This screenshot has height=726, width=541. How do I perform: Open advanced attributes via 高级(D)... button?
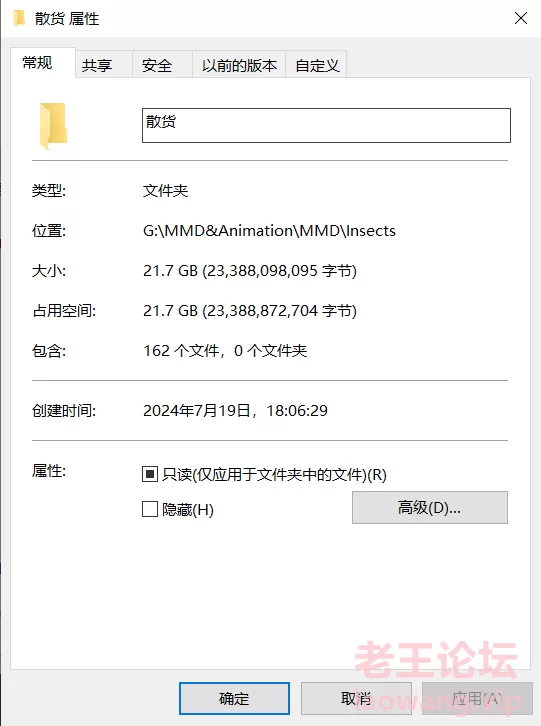[430, 507]
